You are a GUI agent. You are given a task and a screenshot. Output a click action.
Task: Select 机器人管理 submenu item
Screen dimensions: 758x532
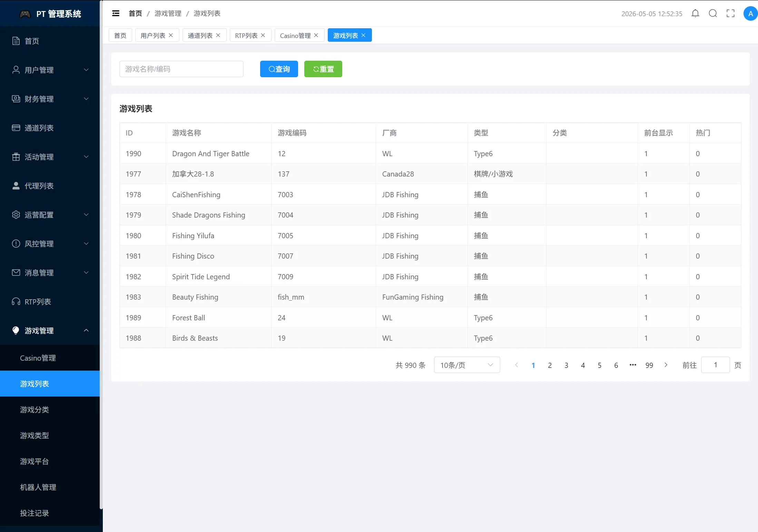click(50, 487)
